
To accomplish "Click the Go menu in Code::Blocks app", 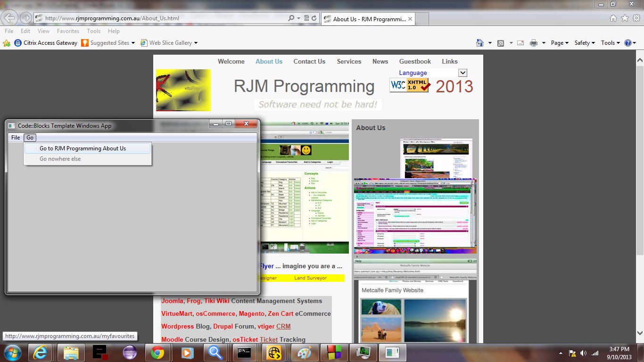I will (30, 138).
